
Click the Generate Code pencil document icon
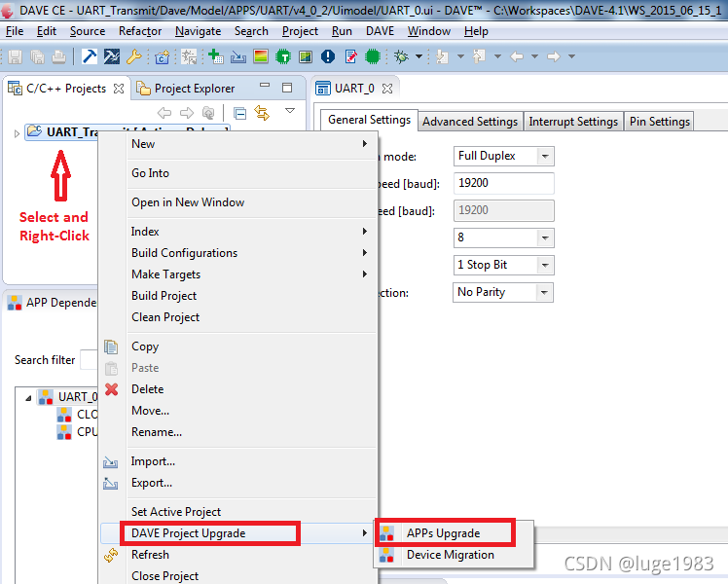tap(351, 56)
